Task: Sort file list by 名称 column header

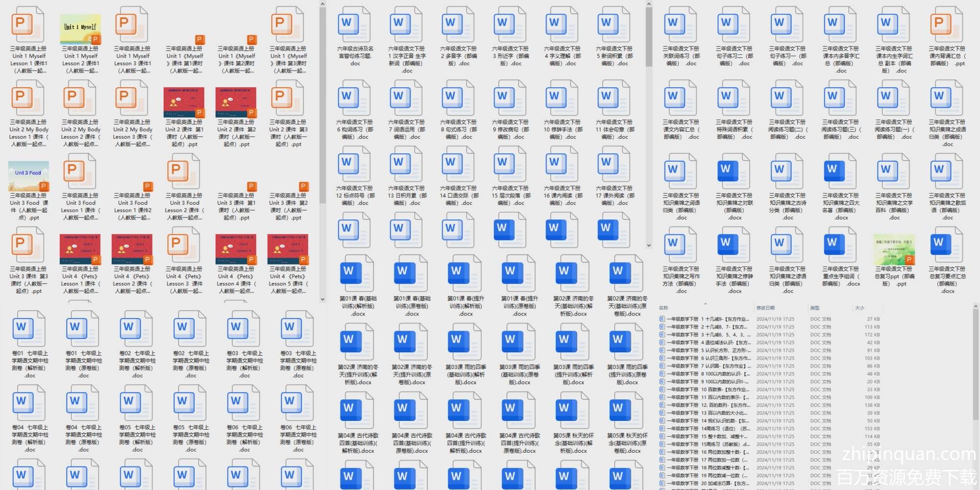Action: [x=664, y=308]
